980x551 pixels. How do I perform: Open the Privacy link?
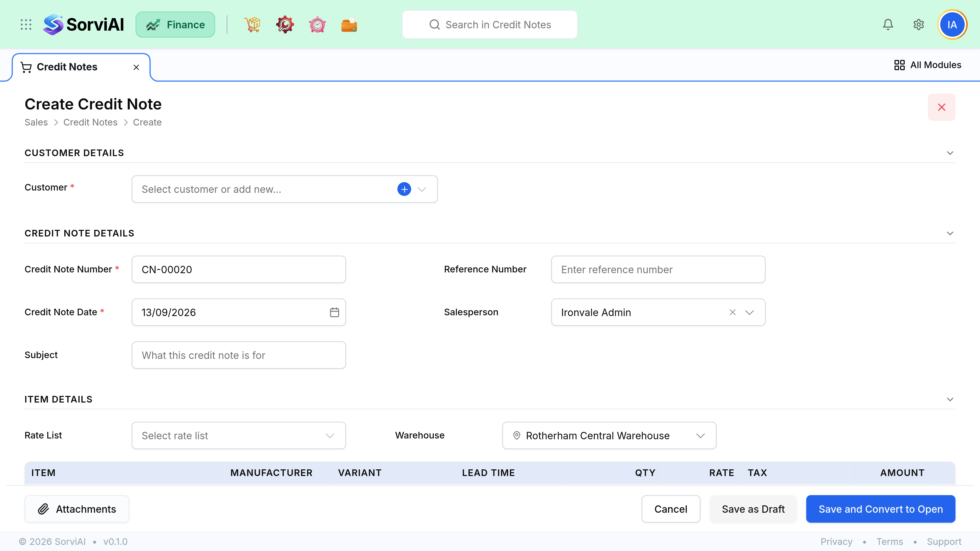pyautogui.click(x=836, y=542)
